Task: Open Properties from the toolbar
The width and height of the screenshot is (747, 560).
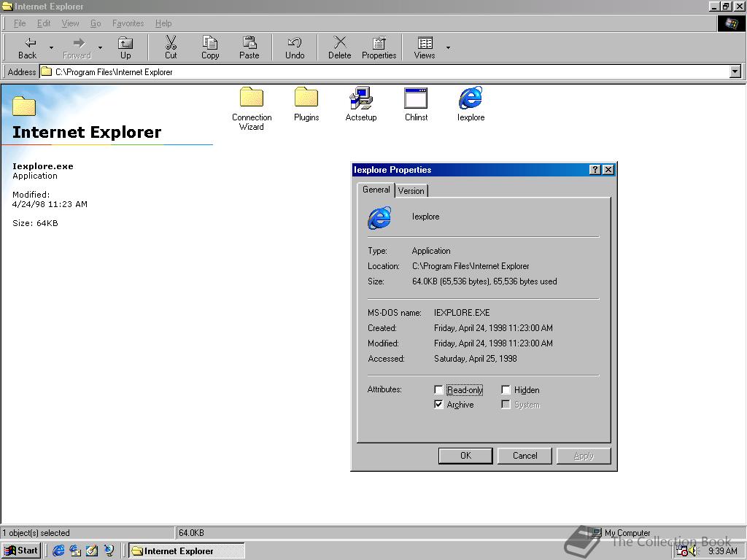Action: tap(379, 47)
